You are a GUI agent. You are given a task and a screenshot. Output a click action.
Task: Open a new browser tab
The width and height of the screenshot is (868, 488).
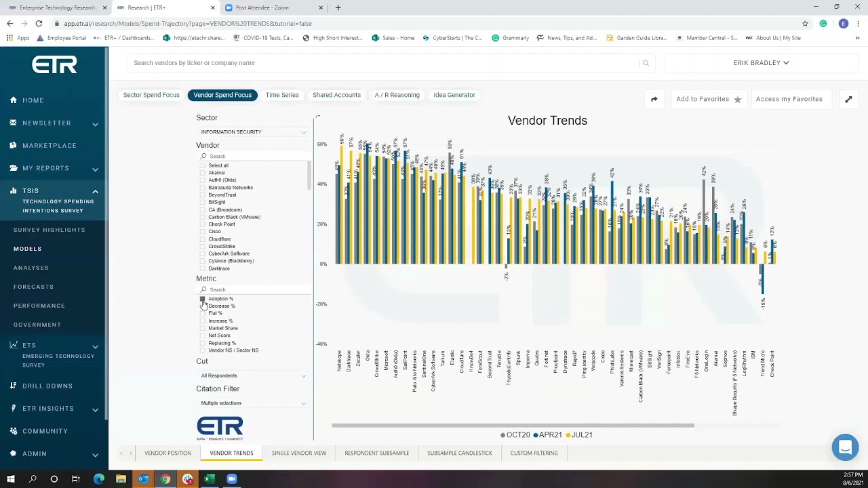click(338, 7)
